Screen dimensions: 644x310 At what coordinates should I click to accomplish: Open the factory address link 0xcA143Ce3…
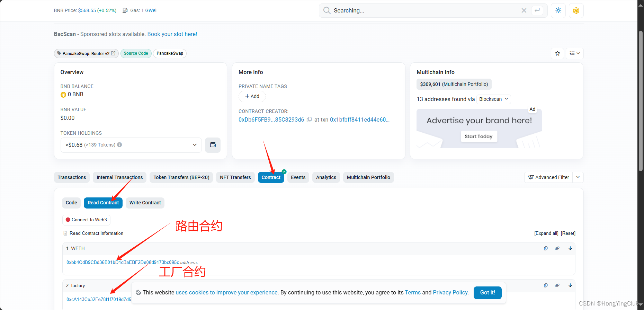pos(99,299)
